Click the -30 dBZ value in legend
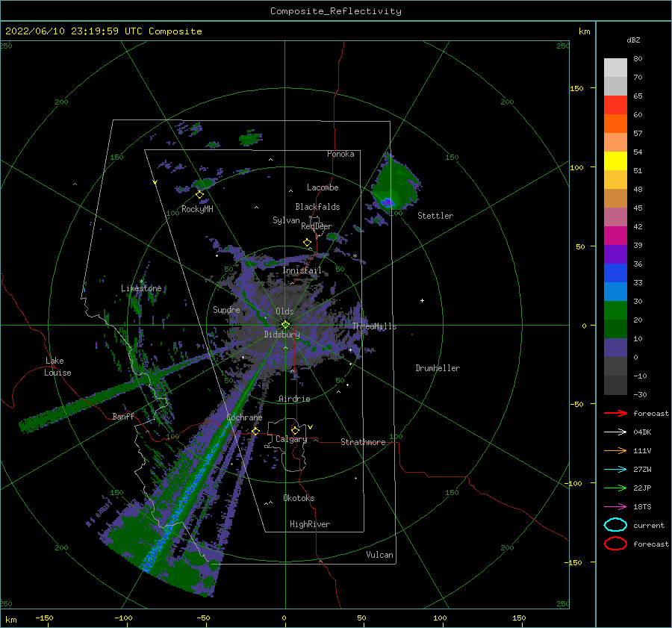The height and width of the screenshot is (628, 672). point(640,394)
